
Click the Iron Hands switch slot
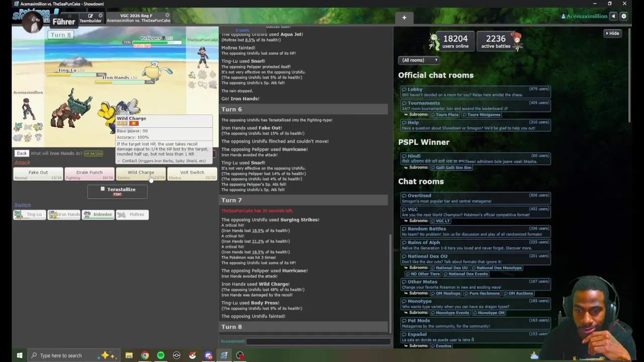coord(64,215)
